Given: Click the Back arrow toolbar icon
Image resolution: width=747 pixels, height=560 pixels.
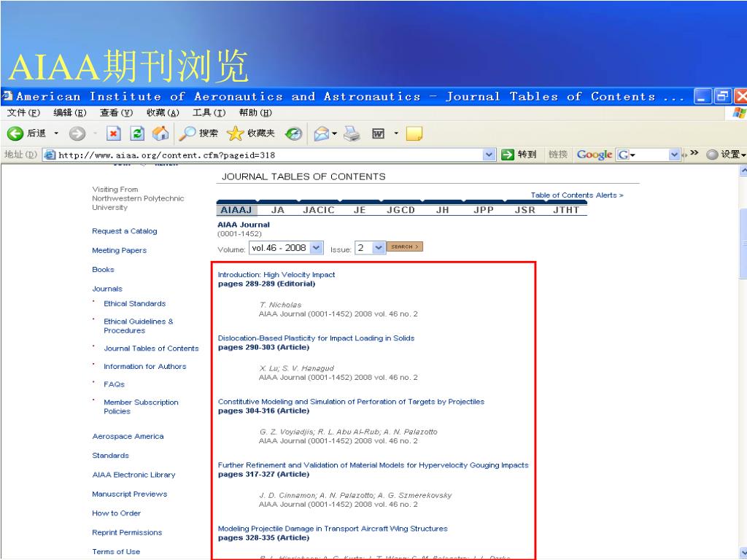Looking at the screenshot, I should [15, 134].
